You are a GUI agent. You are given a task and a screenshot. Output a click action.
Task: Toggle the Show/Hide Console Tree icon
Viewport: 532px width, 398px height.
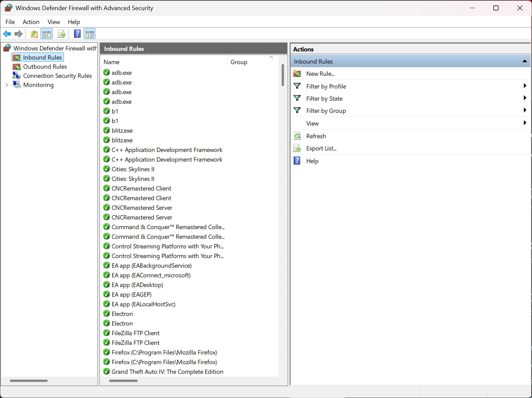(x=46, y=34)
